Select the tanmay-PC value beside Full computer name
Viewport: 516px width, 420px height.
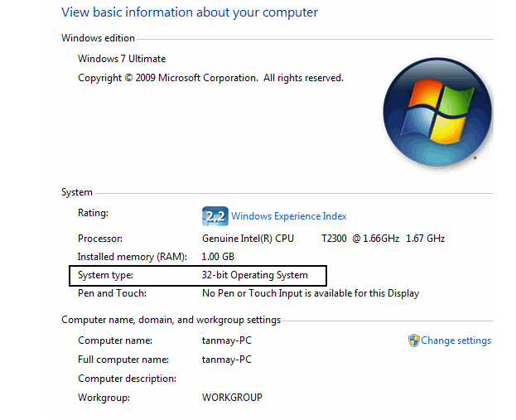click(227, 360)
